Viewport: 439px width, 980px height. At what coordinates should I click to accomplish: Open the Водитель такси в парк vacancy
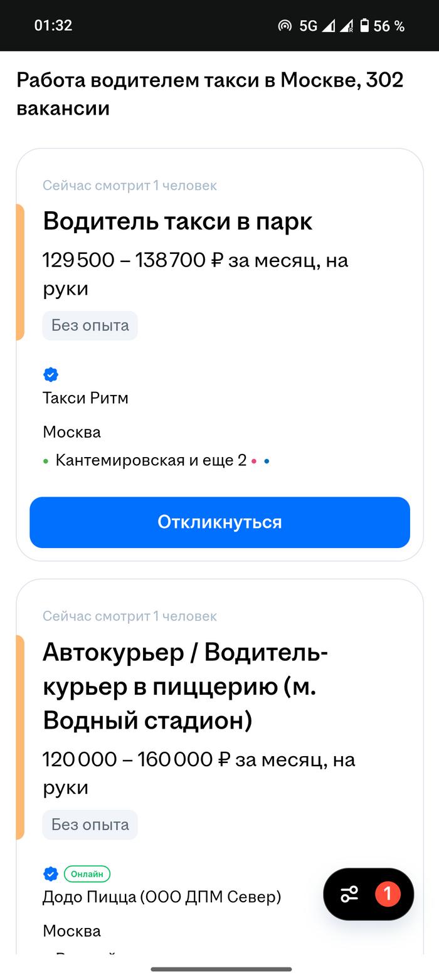click(177, 221)
